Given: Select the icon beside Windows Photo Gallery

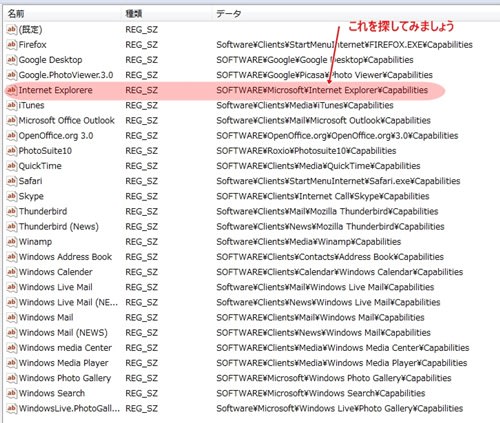Looking at the screenshot, I should point(11,378).
